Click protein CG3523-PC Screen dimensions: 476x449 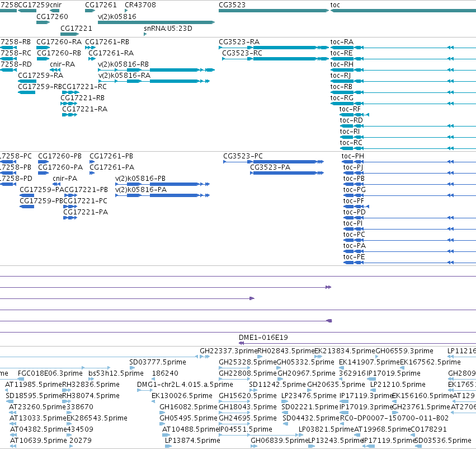click(243, 156)
